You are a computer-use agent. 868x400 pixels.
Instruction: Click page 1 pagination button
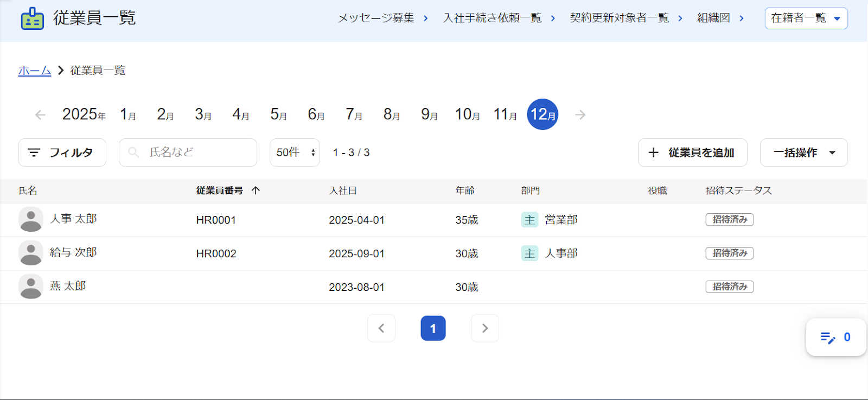pos(433,328)
